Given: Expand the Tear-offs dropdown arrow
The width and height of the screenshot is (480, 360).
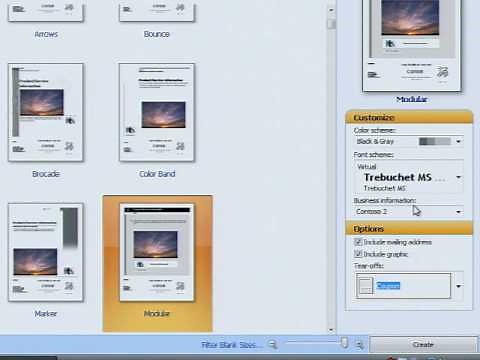Looking at the screenshot, I should pos(459,286).
